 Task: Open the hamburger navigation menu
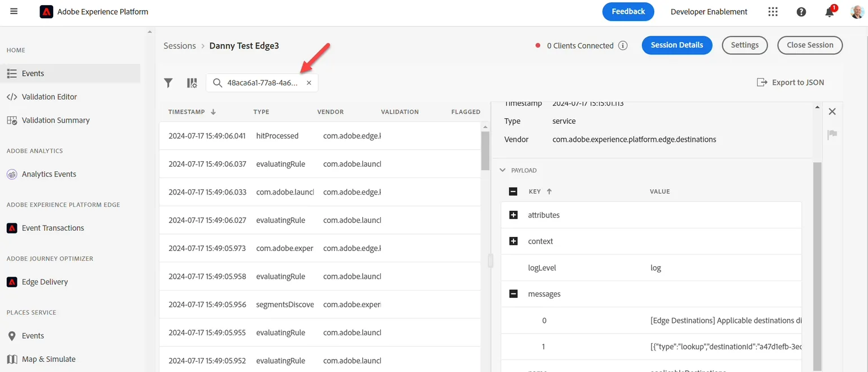click(14, 11)
